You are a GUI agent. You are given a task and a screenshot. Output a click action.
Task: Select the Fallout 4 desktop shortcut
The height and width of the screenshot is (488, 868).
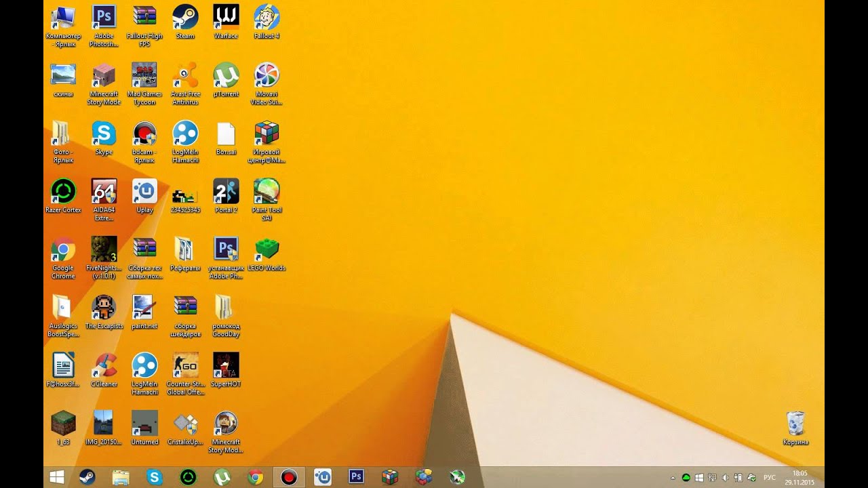267,21
